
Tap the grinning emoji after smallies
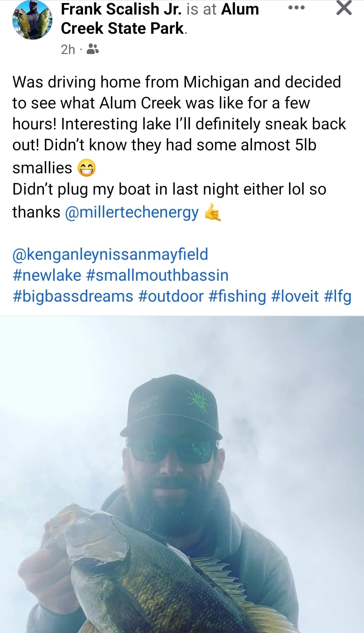pyautogui.click(x=87, y=168)
